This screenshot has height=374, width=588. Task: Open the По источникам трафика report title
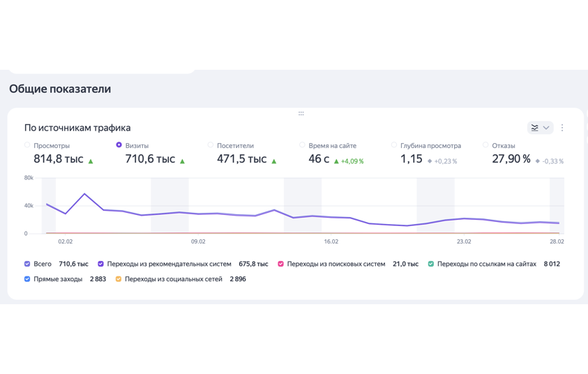77,128
